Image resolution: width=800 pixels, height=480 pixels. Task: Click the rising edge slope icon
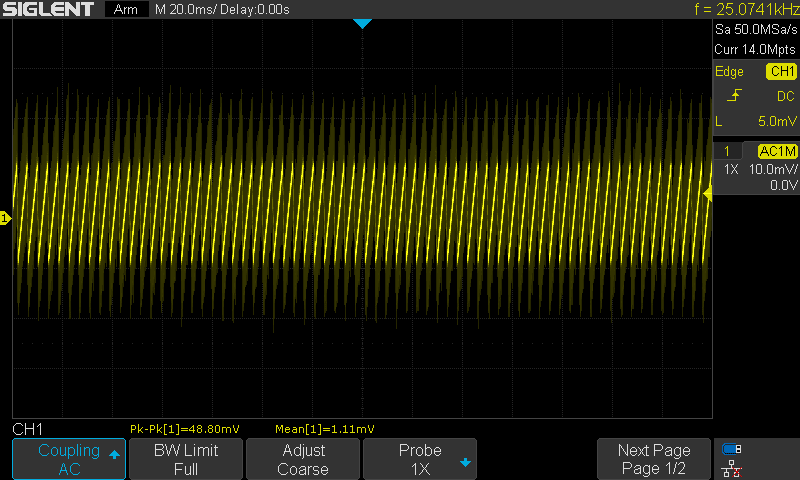[x=735, y=96]
